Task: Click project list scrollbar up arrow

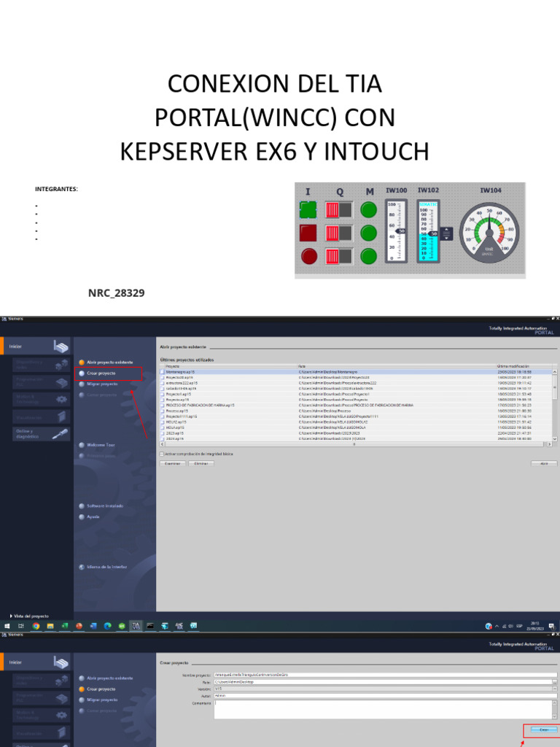Action: pyautogui.click(x=554, y=372)
